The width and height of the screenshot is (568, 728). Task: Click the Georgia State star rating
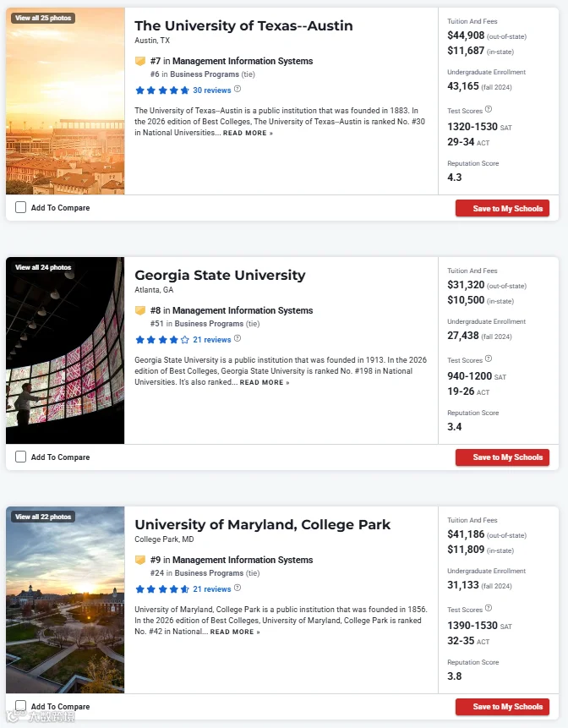[x=162, y=339]
